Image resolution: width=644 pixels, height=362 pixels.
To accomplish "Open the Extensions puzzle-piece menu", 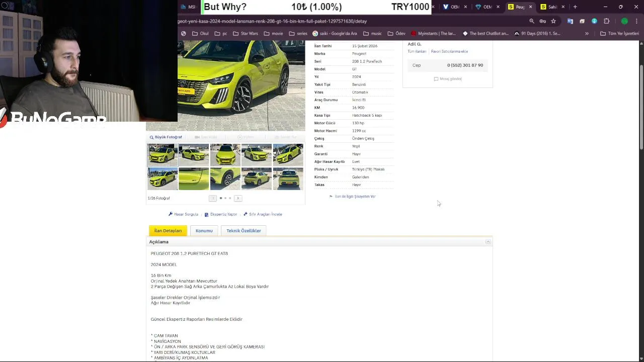I will tap(606, 21).
